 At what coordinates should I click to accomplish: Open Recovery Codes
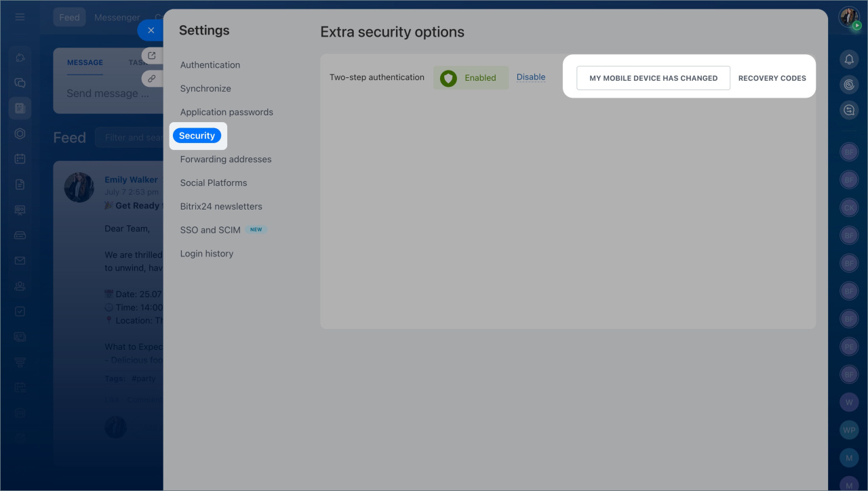tap(772, 78)
